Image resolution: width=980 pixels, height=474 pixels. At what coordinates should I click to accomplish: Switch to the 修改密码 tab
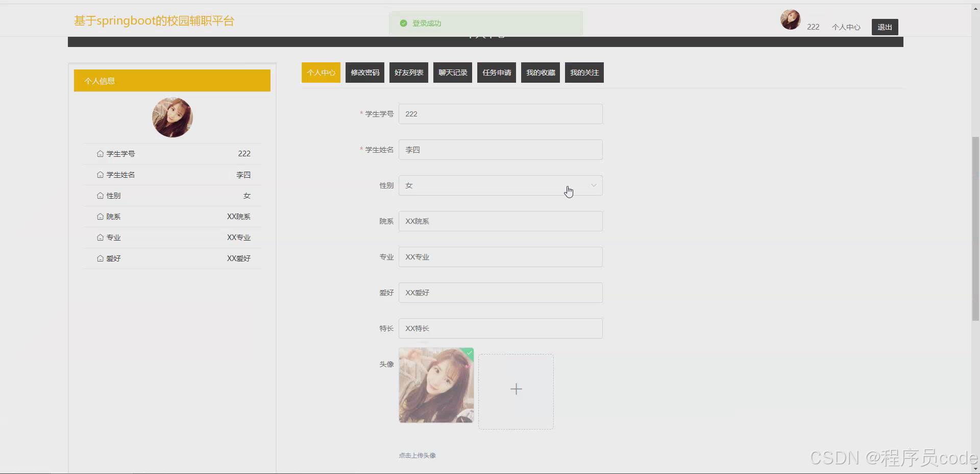click(365, 73)
